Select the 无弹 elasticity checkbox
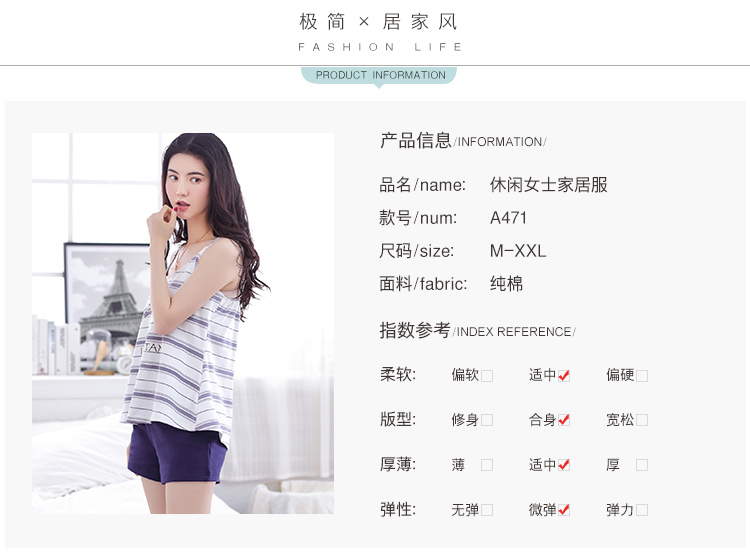Screen dimensions: 750x559 (x=487, y=510)
